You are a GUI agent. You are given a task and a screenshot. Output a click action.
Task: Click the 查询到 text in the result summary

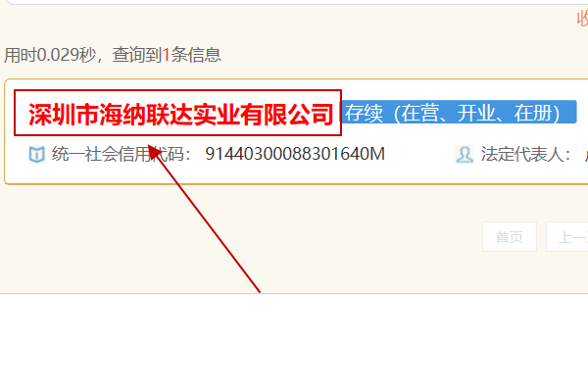(x=137, y=55)
